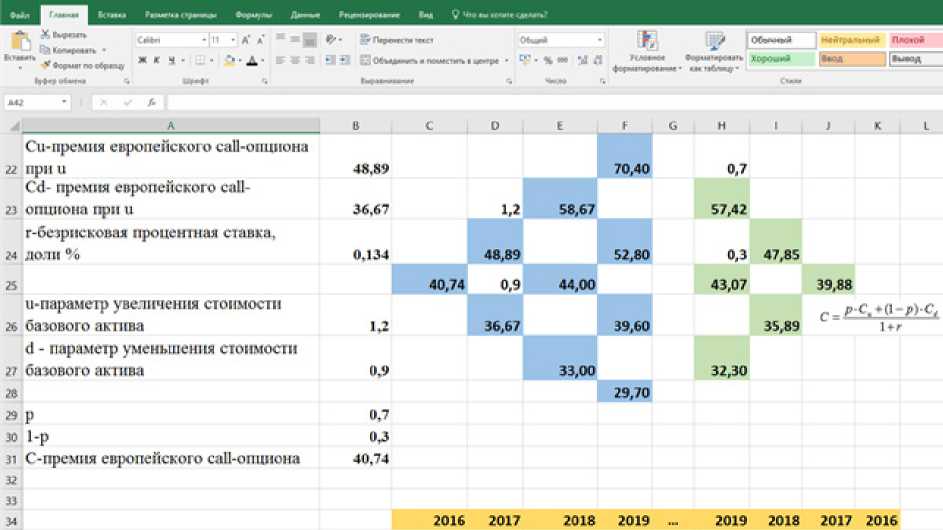This screenshot has height=530, width=943.
Task: Expand the Общий number format dropdown
Action: [600, 40]
